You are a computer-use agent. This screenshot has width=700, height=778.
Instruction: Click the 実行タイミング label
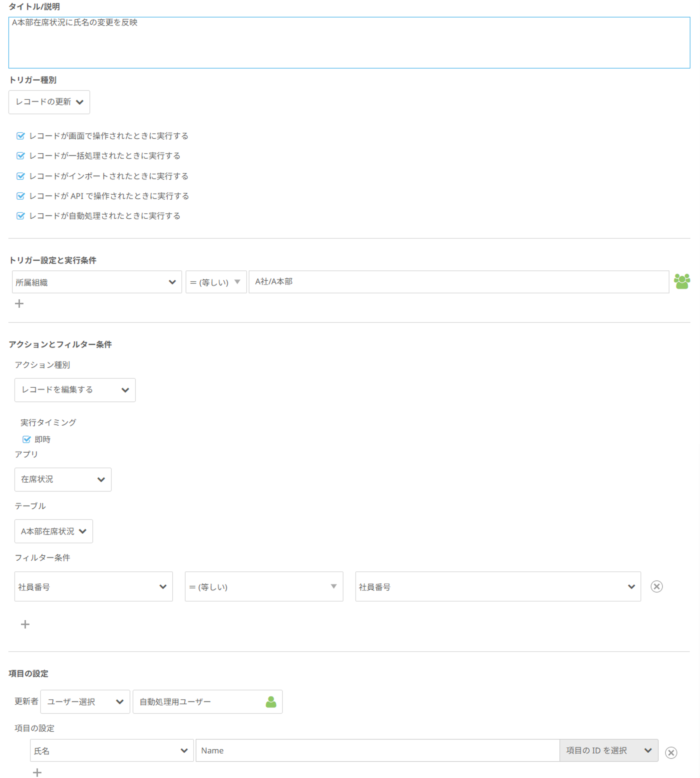click(x=48, y=422)
